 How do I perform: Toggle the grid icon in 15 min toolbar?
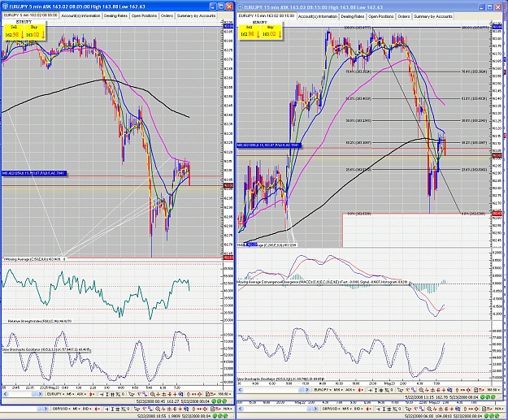(381, 390)
